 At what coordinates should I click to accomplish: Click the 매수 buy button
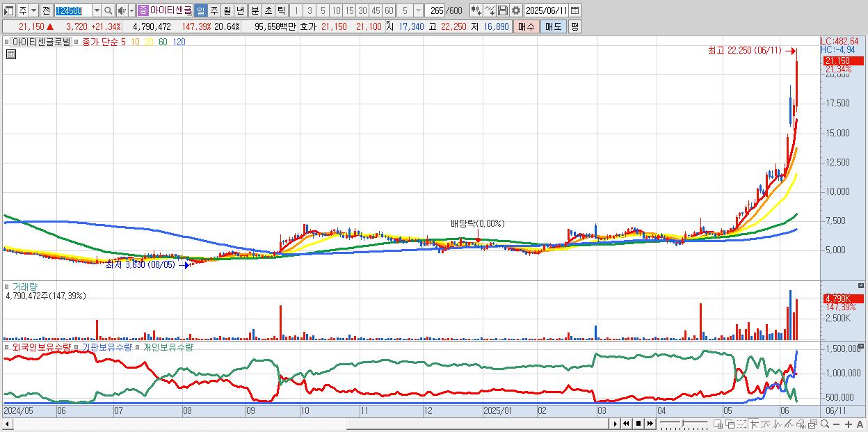click(527, 26)
